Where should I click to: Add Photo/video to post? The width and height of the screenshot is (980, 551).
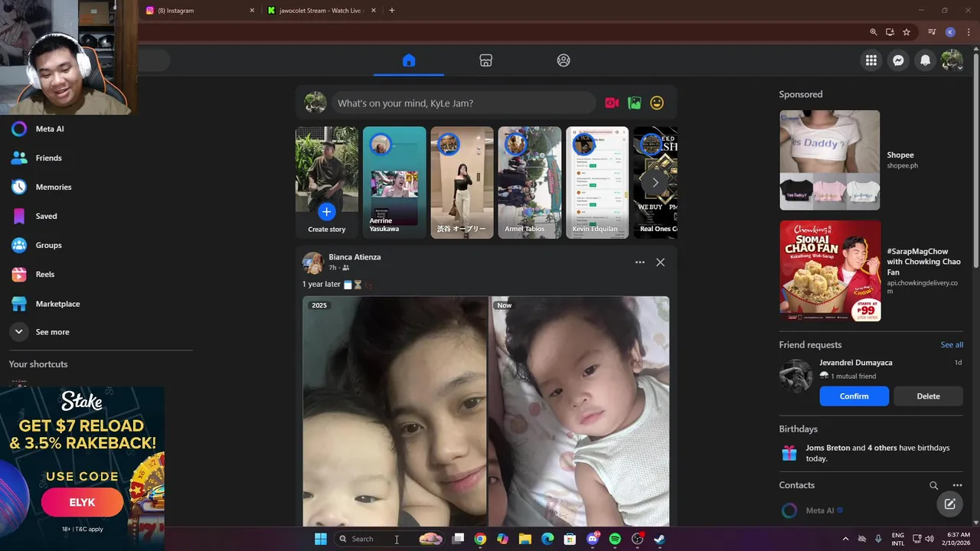pos(634,103)
